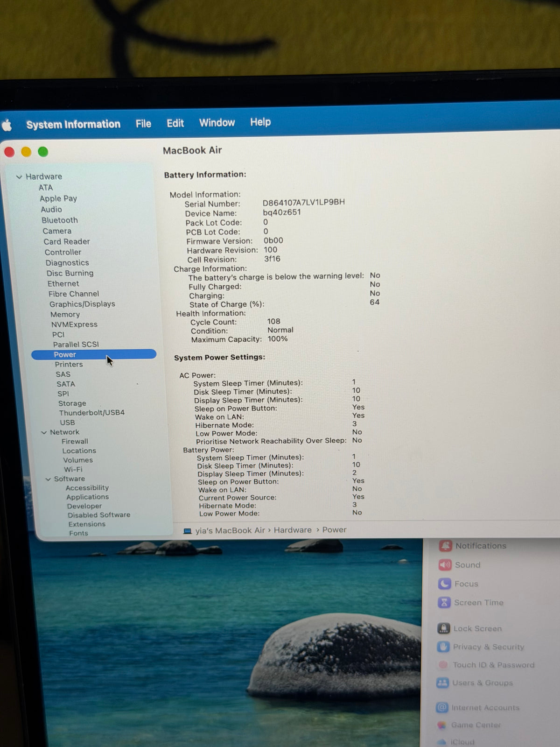Open the Help menu
Viewport: 560px width, 747px height.
tap(260, 122)
